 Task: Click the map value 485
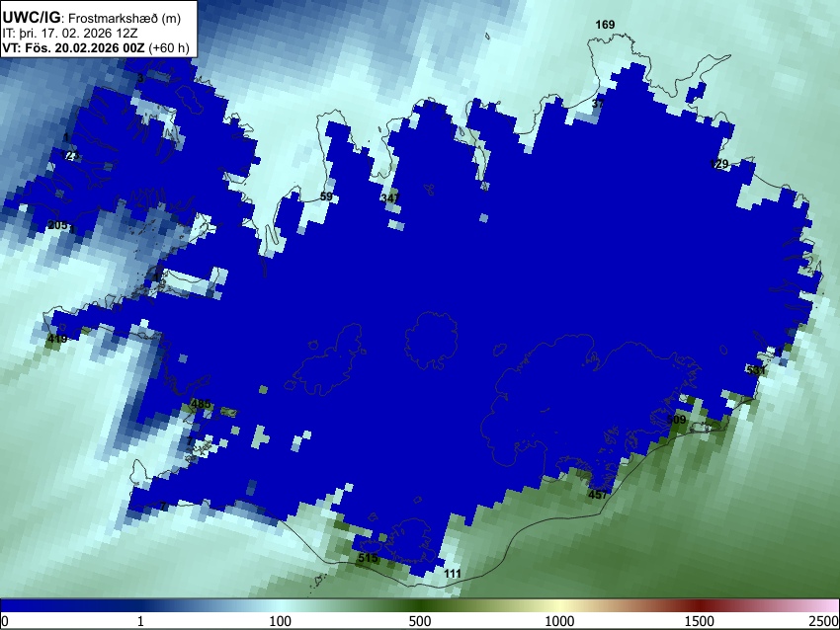coord(201,404)
